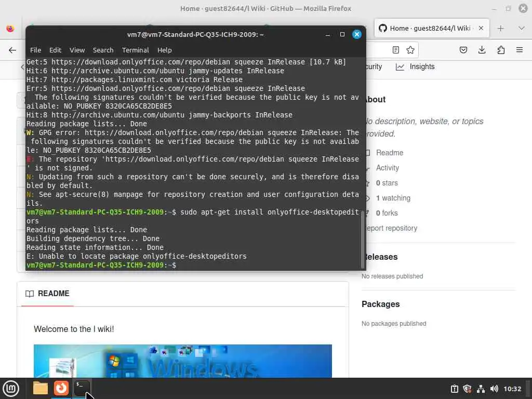Image resolution: width=532 pixels, height=399 pixels.
Task: Open the Packages heading link
Action: point(381,304)
